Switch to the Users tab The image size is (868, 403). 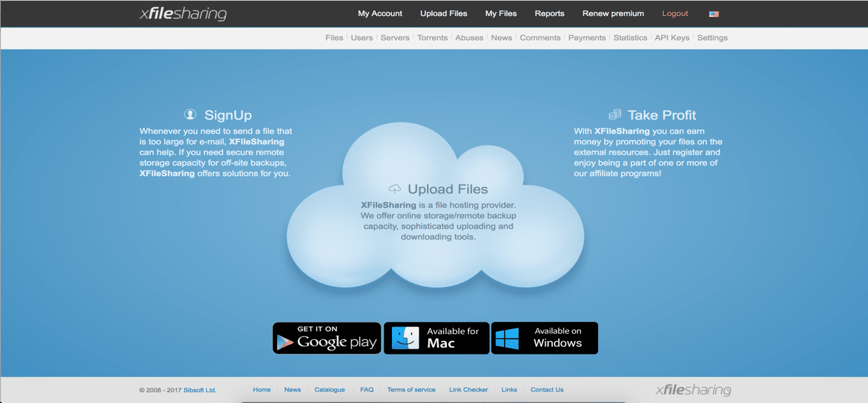[x=362, y=38]
